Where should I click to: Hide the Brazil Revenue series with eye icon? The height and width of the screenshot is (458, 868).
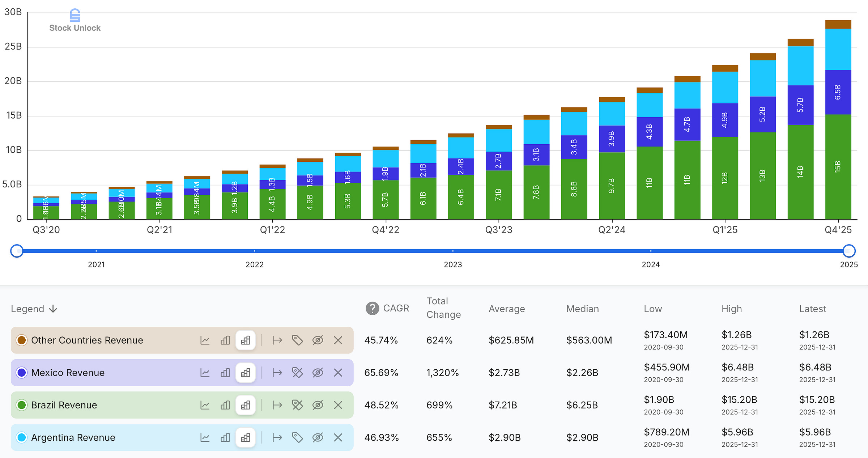point(318,405)
